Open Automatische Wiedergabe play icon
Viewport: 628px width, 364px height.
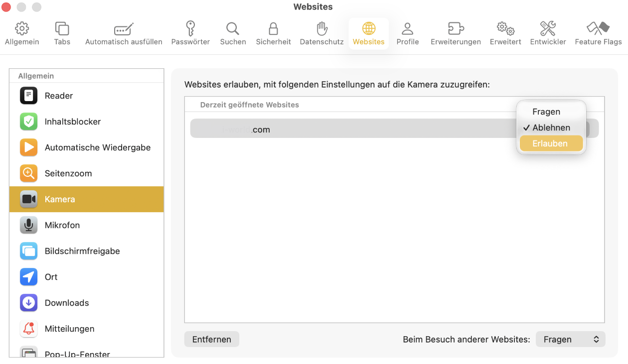tap(28, 147)
